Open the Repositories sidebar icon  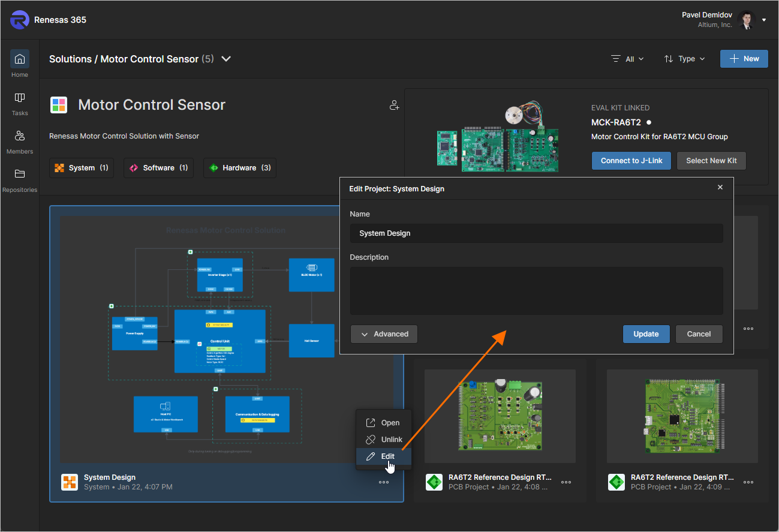pyautogui.click(x=20, y=175)
